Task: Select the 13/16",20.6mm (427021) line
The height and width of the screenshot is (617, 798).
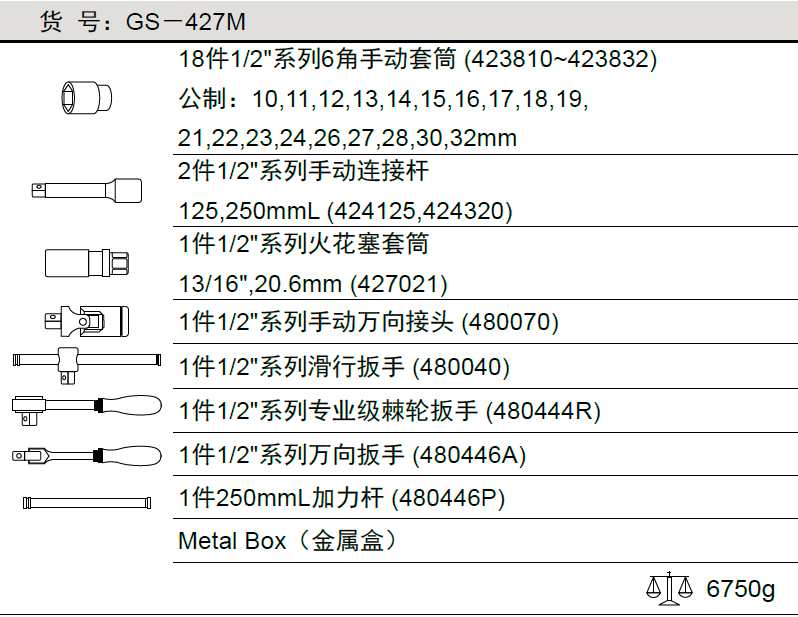Action: [x=312, y=284]
